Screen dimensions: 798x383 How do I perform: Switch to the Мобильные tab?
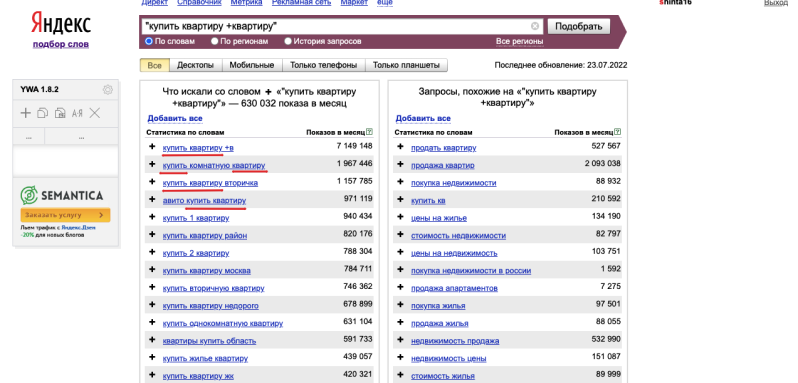tap(252, 65)
